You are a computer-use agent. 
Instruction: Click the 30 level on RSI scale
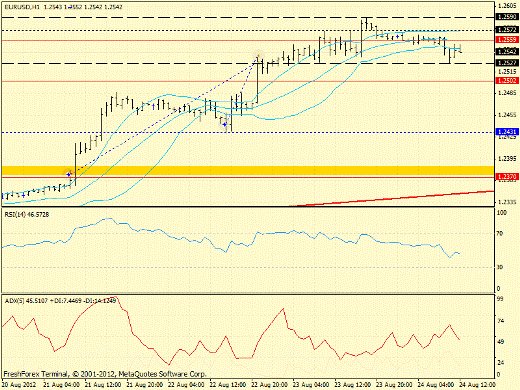click(x=499, y=267)
